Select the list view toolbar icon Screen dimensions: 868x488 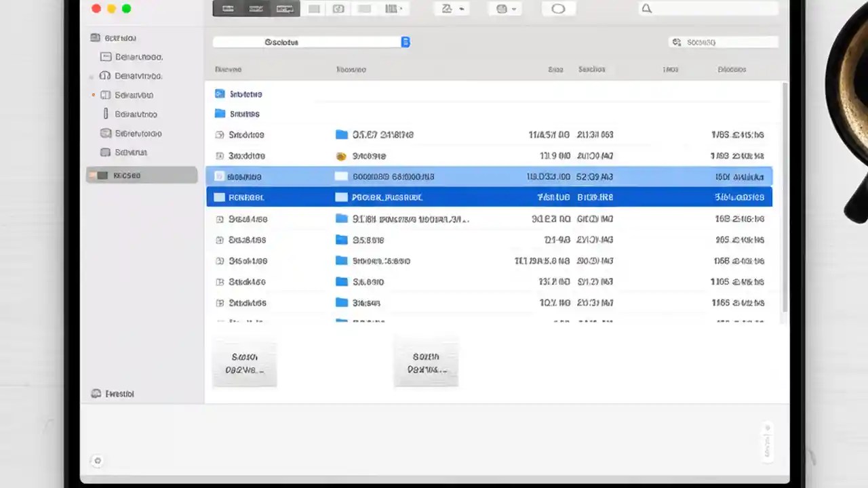click(x=256, y=9)
